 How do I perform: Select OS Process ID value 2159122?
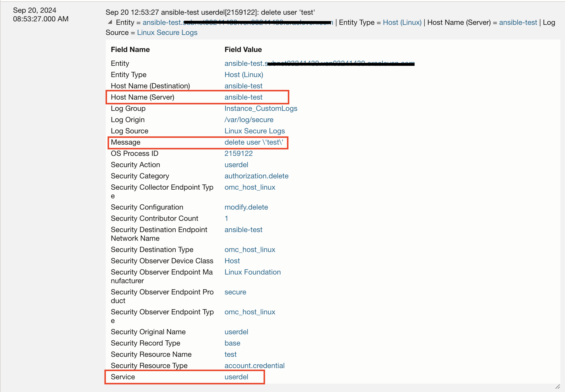point(238,154)
